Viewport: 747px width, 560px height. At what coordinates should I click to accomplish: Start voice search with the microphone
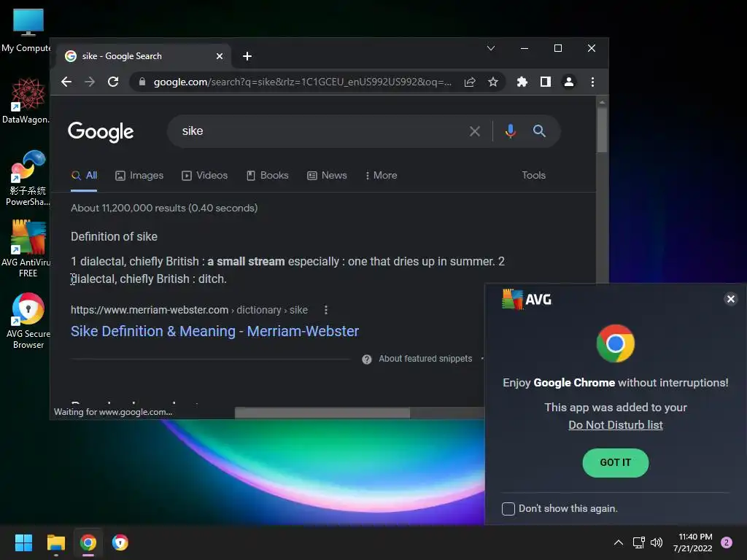510,131
